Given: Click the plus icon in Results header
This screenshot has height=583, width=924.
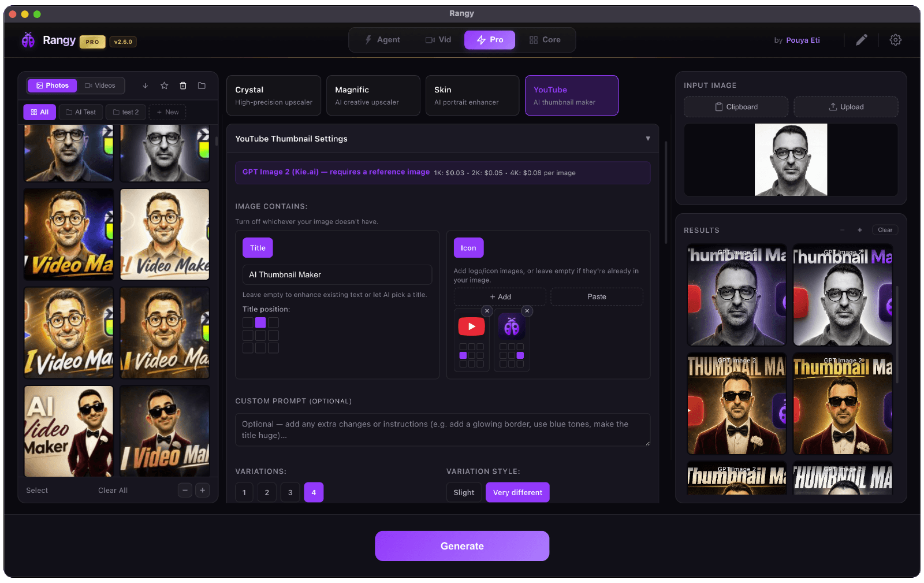Looking at the screenshot, I should coord(860,230).
